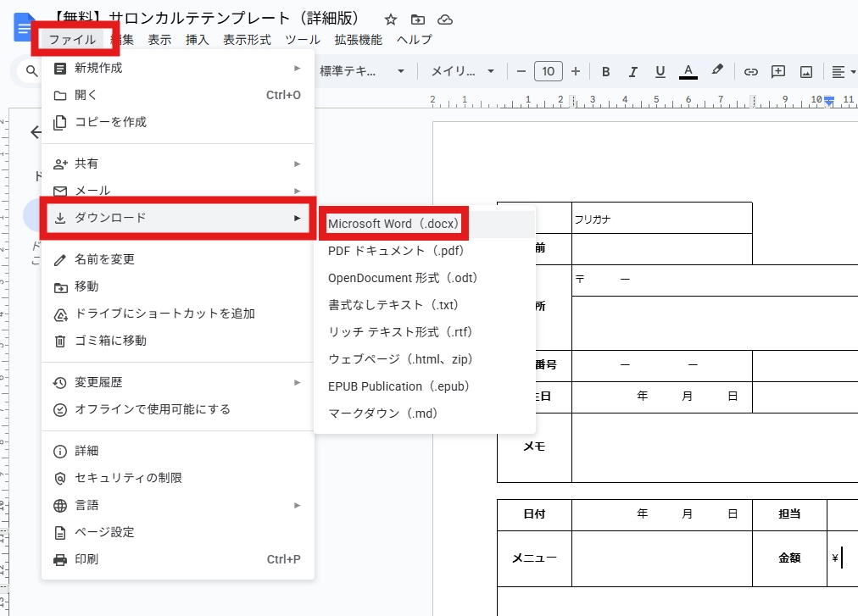Add a comment using the comment icon
This screenshot has width=858, height=616.
pos(778,72)
